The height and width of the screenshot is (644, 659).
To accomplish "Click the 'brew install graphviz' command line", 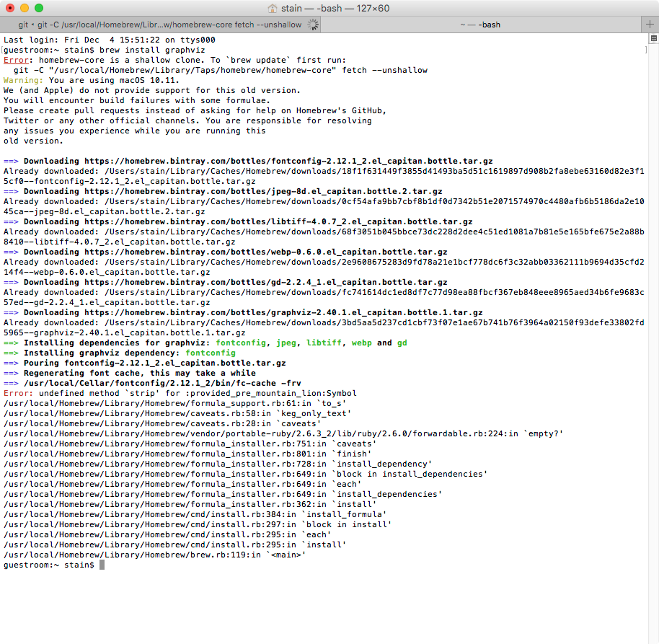I will (x=105, y=50).
